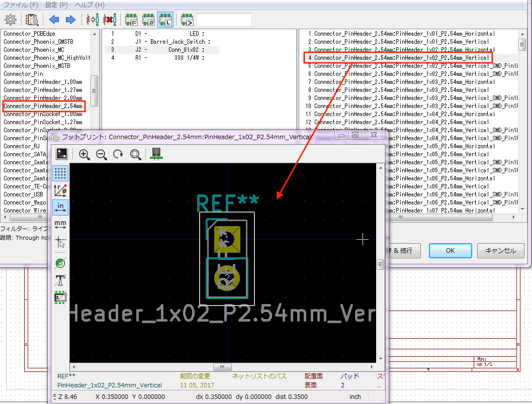532x404 pixels.
Task: Select Connector_PCBEdge library
Action: click(x=29, y=34)
